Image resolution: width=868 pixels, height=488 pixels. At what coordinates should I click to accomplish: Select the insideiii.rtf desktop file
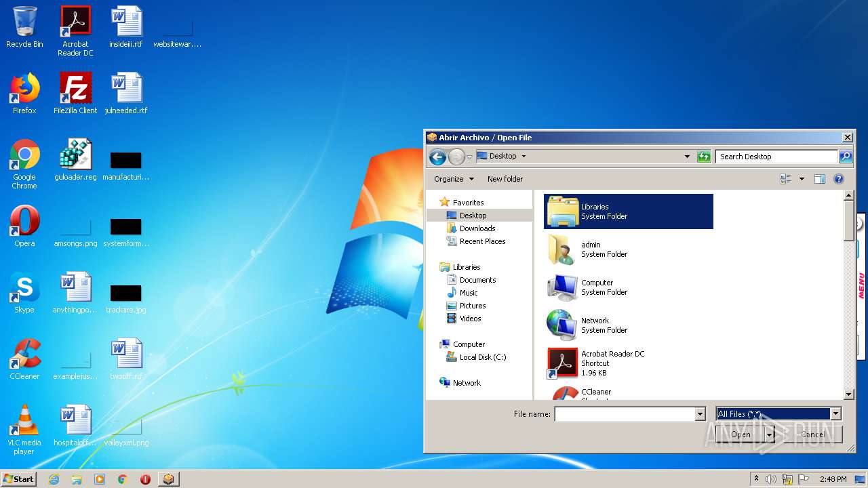point(126,28)
